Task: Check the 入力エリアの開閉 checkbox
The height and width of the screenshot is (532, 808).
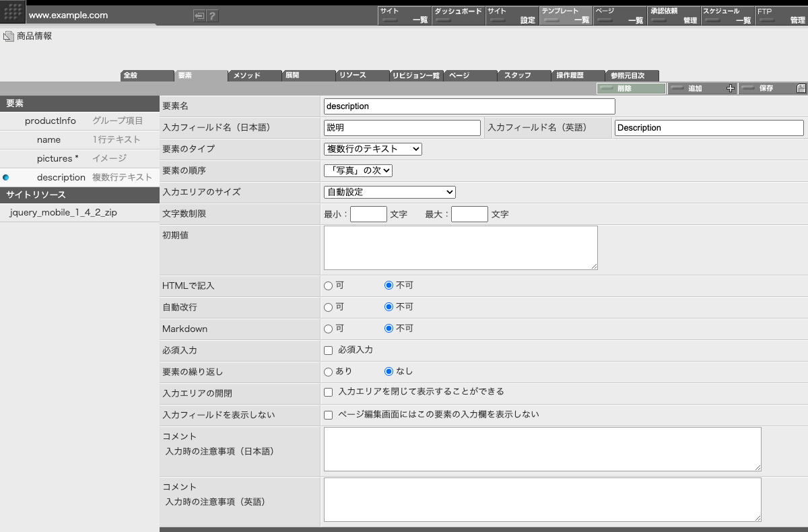Action: tap(328, 393)
